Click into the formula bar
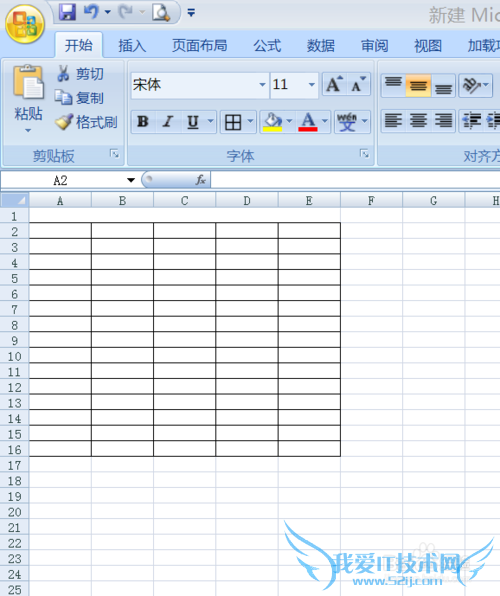This screenshot has height=596, width=500. [356, 180]
